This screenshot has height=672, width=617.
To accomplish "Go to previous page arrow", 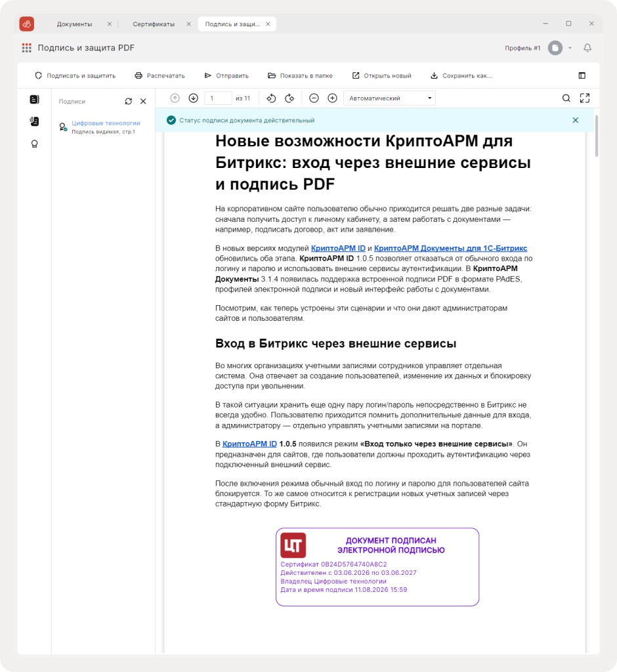I will [175, 98].
